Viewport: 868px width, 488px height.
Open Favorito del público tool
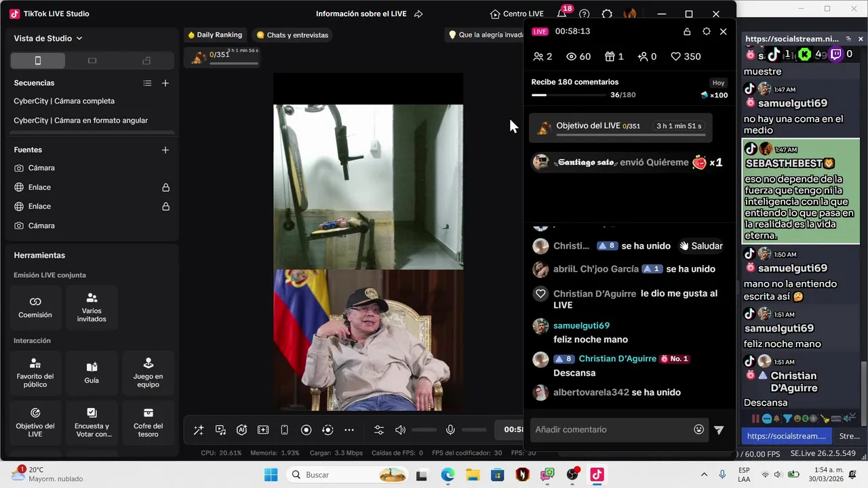35,373
